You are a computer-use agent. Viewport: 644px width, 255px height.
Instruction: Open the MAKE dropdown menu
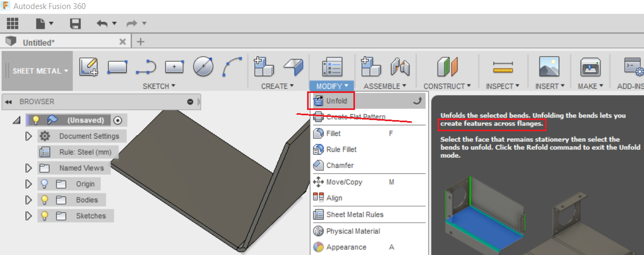tap(590, 86)
